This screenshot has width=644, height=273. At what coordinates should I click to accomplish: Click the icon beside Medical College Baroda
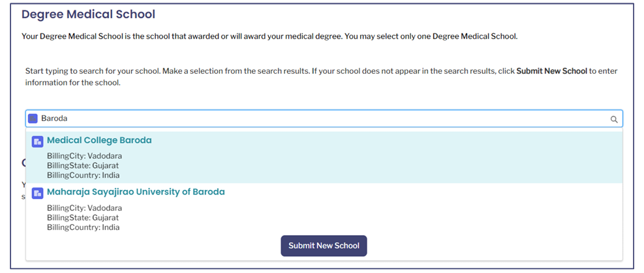(x=37, y=142)
